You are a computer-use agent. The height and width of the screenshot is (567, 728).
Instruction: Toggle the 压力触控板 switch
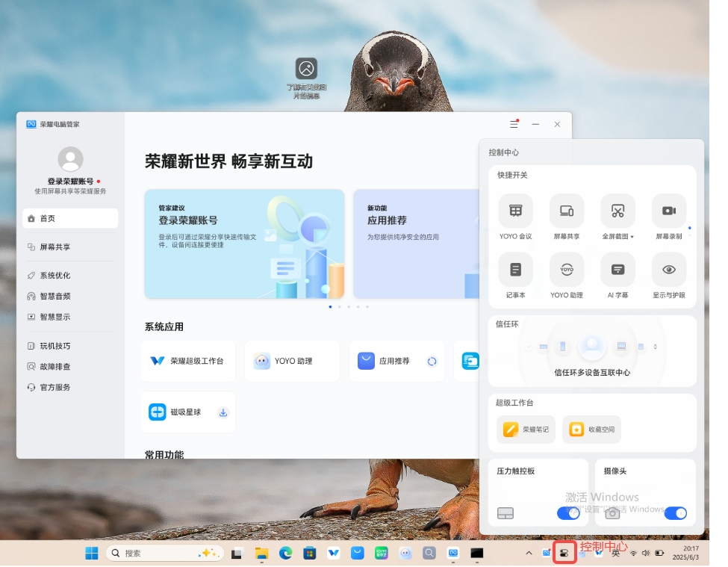click(x=567, y=513)
